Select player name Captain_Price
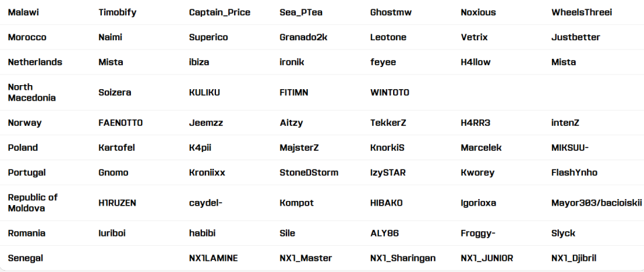 pos(220,13)
